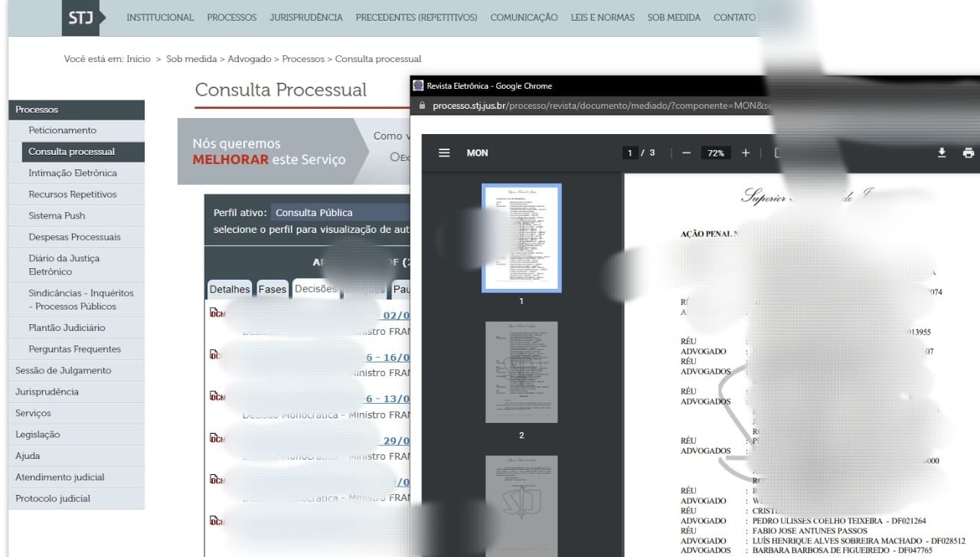
Task: Open Jurisprudência in the left sidebar
Action: [x=77, y=392]
